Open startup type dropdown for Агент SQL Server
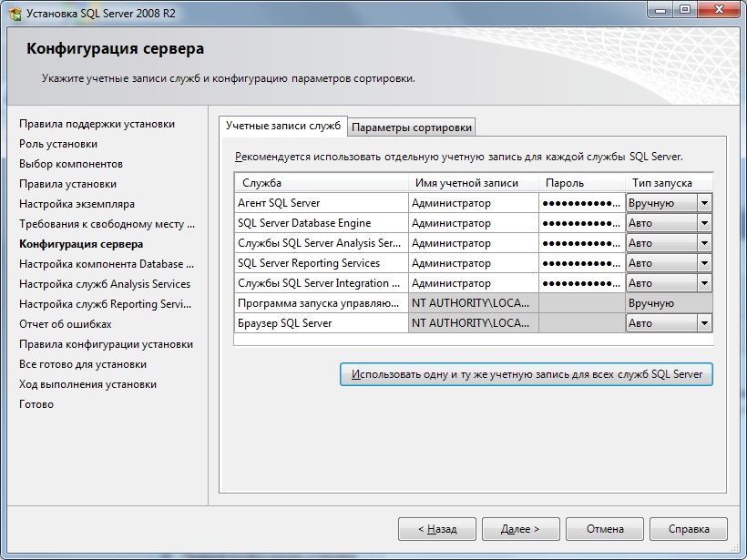 (704, 203)
